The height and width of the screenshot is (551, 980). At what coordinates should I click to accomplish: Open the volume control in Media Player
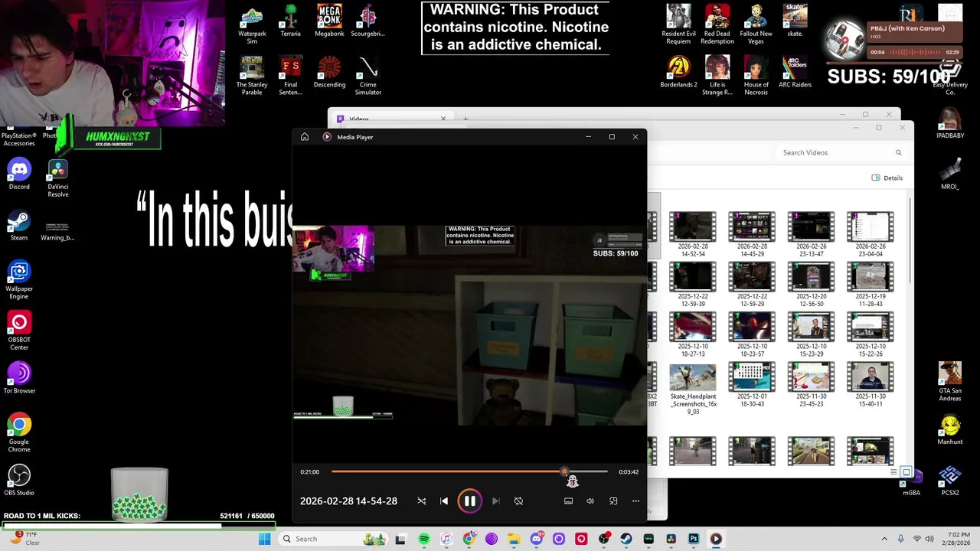pos(590,501)
